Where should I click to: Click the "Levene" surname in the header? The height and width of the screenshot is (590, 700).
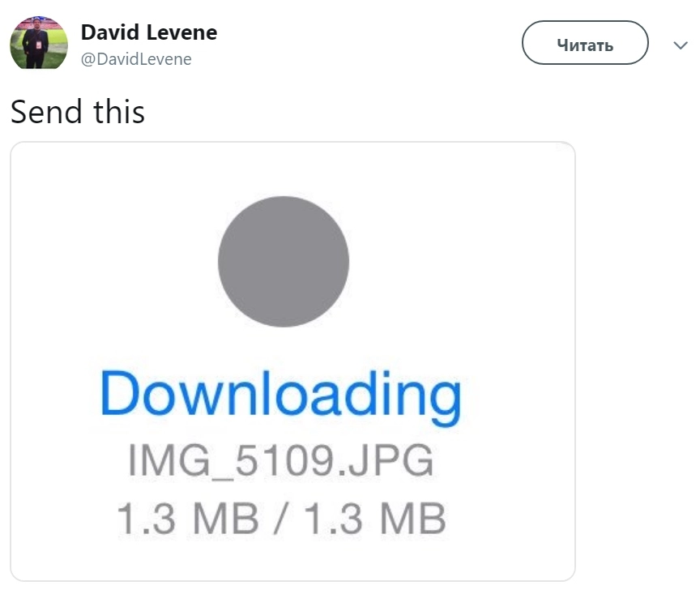click(181, 32)
